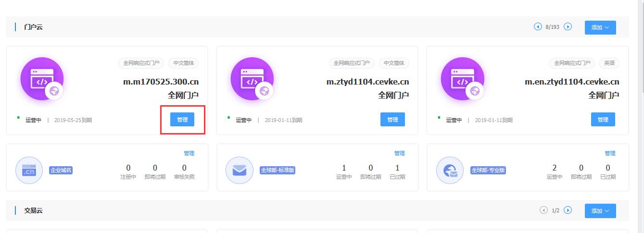Screen dimensions: 644x233
Task: Open the 添加 dropdown in 门户云 section
Action: 600,27
